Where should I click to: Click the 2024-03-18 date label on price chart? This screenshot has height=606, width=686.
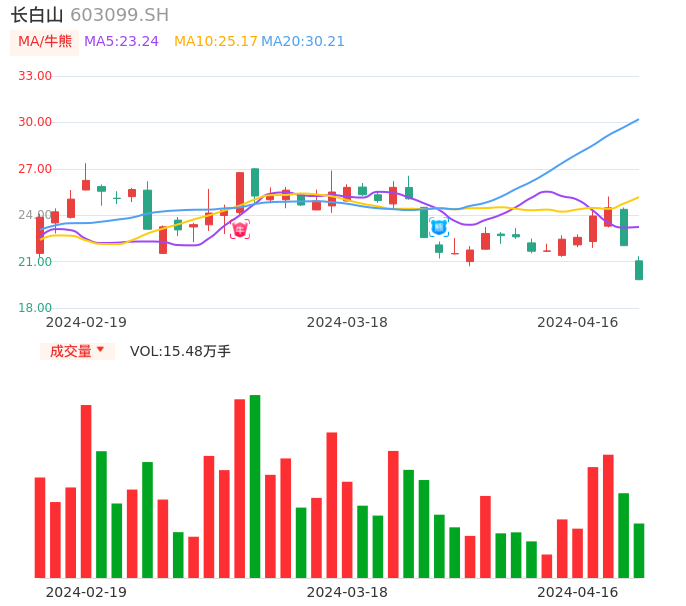coord(347,322)
